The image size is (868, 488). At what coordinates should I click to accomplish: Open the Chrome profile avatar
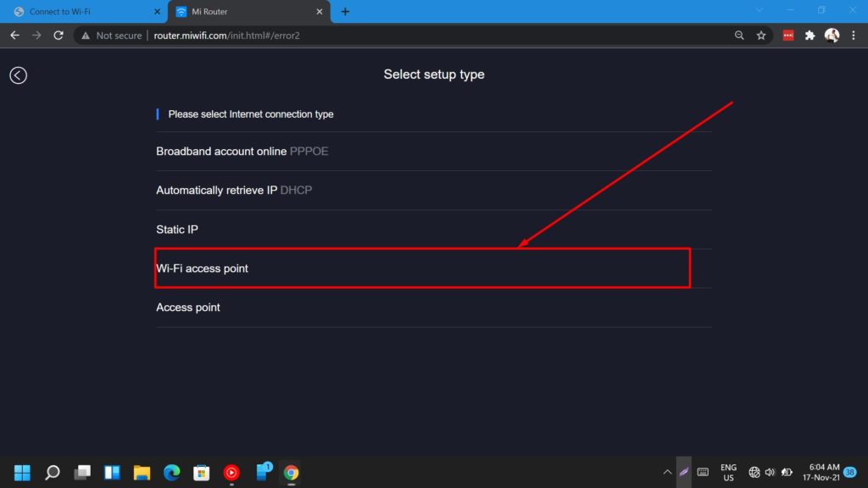832,36
